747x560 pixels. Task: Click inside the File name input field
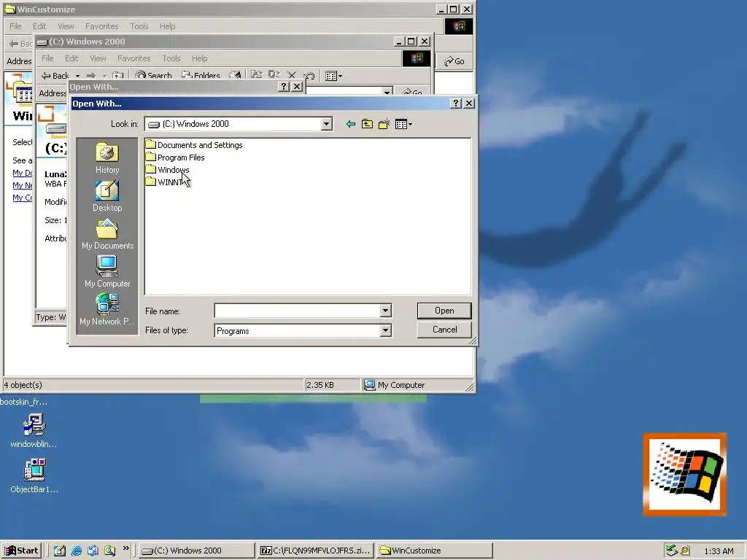(298, 311)
